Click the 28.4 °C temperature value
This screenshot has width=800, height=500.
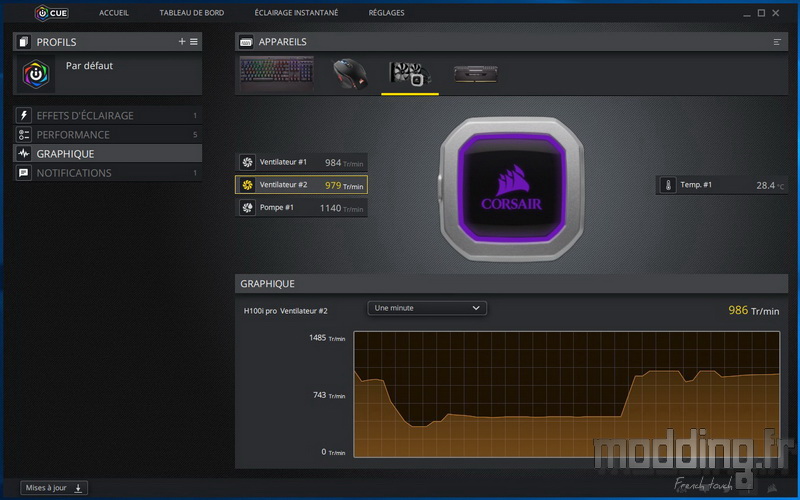(x=770, y=186)
